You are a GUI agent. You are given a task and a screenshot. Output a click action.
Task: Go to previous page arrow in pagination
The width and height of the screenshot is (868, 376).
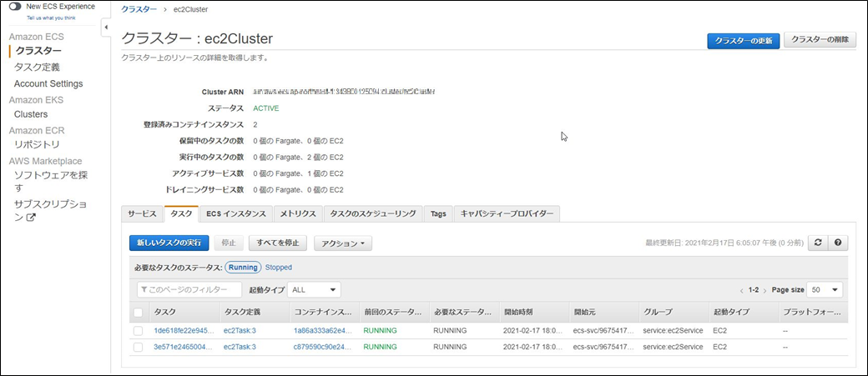[741, 290]
